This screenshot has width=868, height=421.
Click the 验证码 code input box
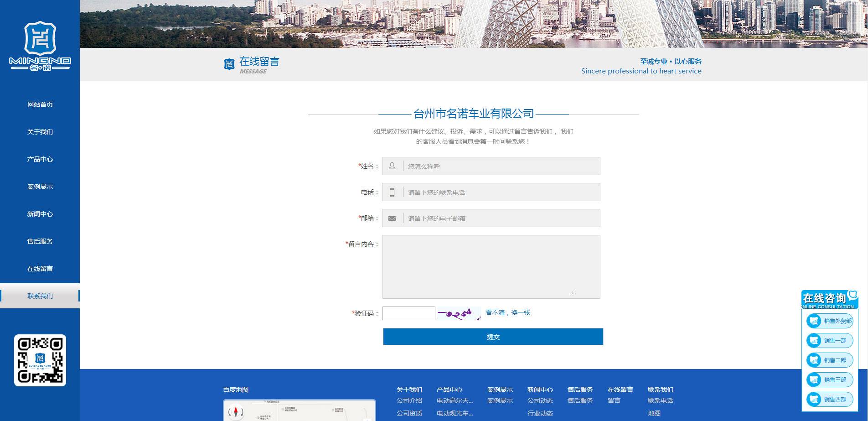point(408,313)
